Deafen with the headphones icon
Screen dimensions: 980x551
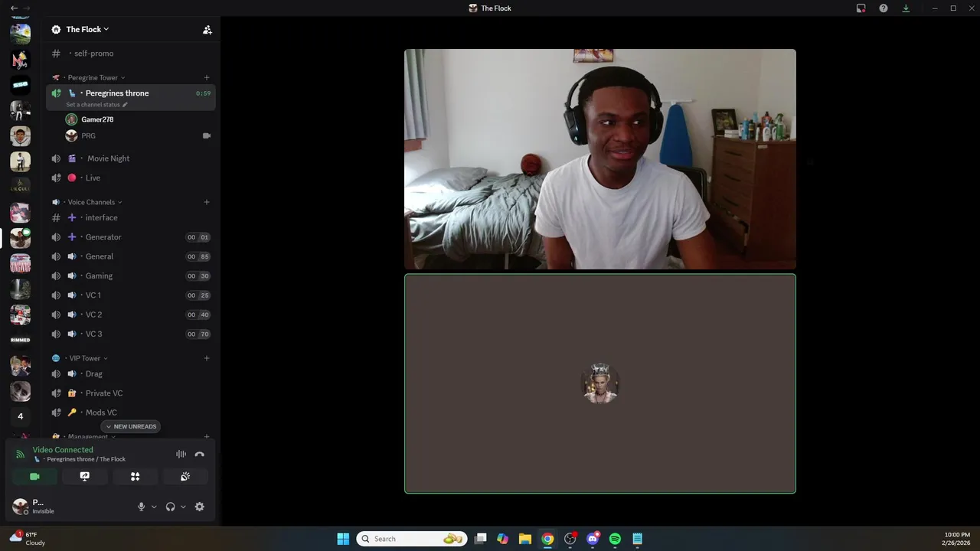[x=170, y=507]
